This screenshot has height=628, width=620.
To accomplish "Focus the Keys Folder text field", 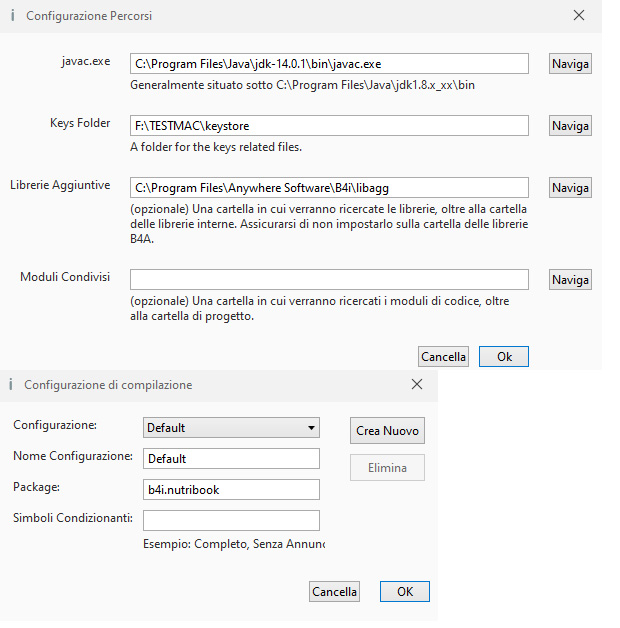I will 329,126.
